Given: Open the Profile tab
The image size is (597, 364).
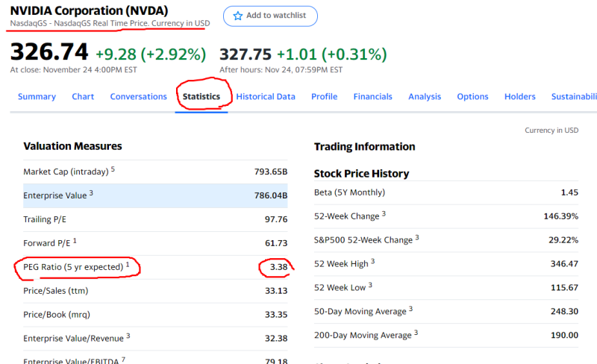Looking at the screenshot, I should (x=324, y=96).
